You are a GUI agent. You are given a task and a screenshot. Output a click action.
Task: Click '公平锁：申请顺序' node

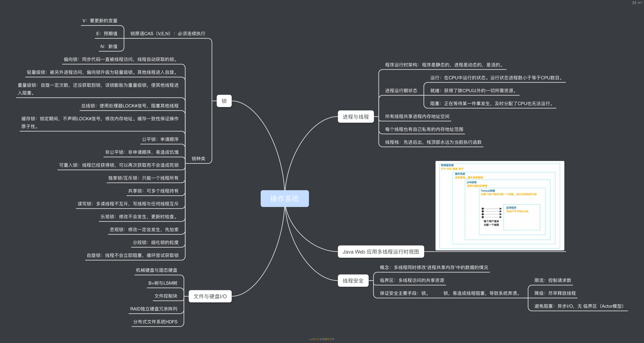pos(160,139)
